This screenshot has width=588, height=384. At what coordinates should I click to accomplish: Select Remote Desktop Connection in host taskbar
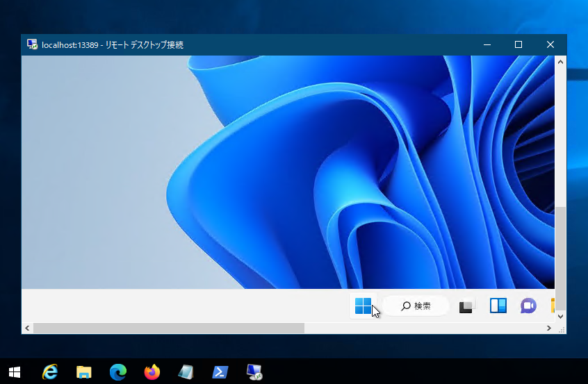click(x=254, y=372)
